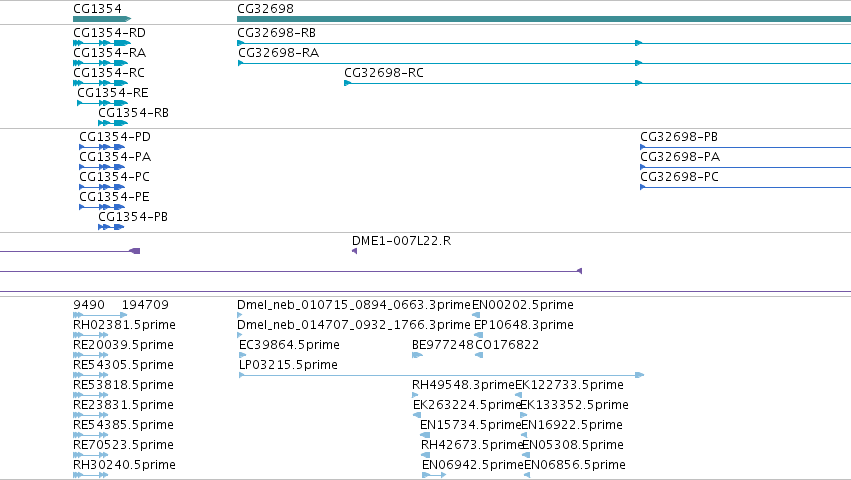Select transcript CG1354-RA
The width and height of the screenshot is (851, 480).
(x=109, y=53)
